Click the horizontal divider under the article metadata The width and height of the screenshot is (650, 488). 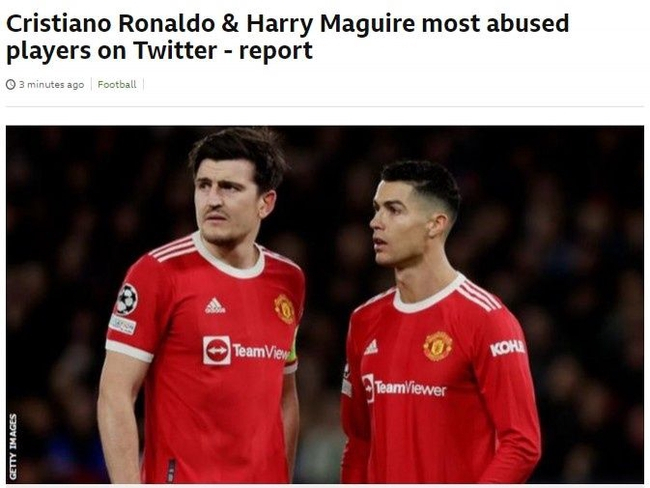point(325,107)
